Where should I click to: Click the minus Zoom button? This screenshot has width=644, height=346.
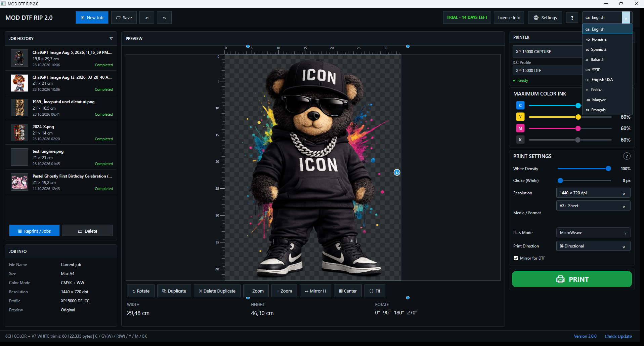point(256,291)
